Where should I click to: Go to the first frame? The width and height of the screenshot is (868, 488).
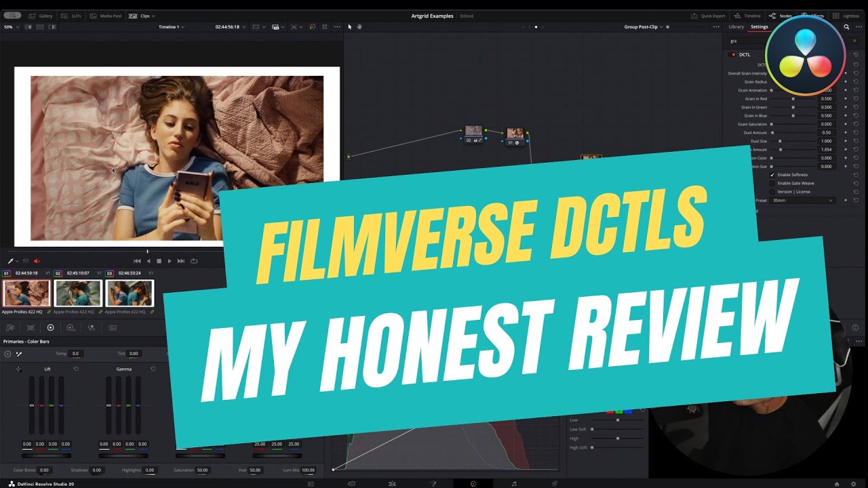[137, 261]
